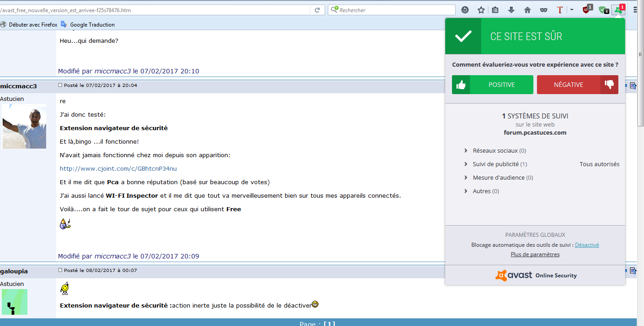Screen dimensions: 644x326
Task: Click the thumbs-down icon
Action: click(609, 84)
